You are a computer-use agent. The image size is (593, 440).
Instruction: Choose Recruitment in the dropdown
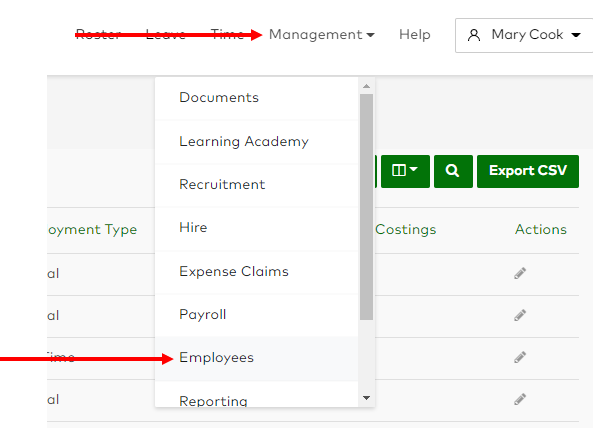tap(256, 185)
